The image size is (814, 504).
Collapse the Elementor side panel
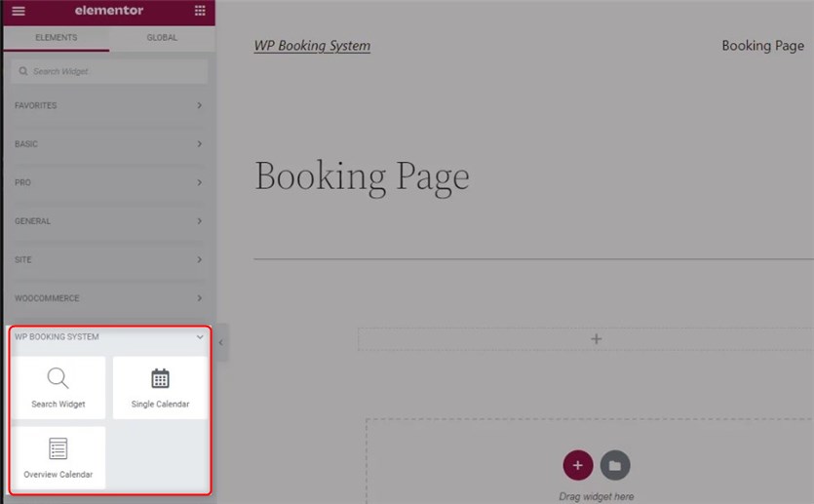click(221, 342)
